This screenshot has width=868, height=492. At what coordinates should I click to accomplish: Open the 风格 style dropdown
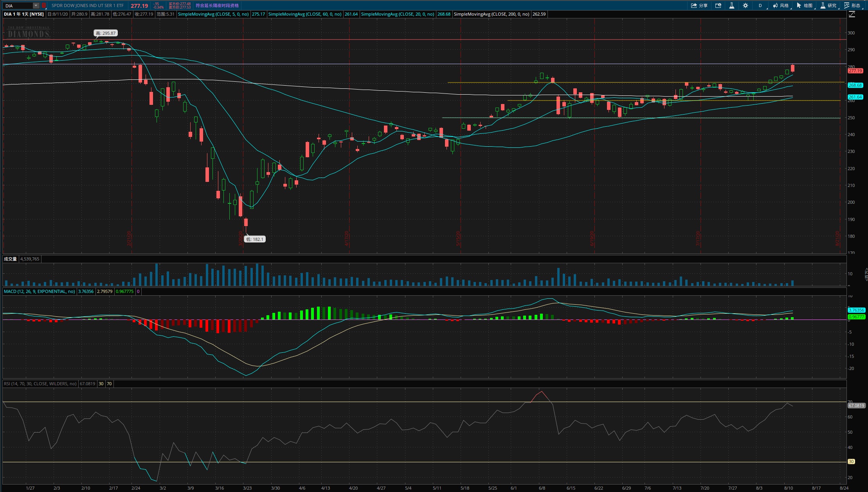(x=781, y=5)
